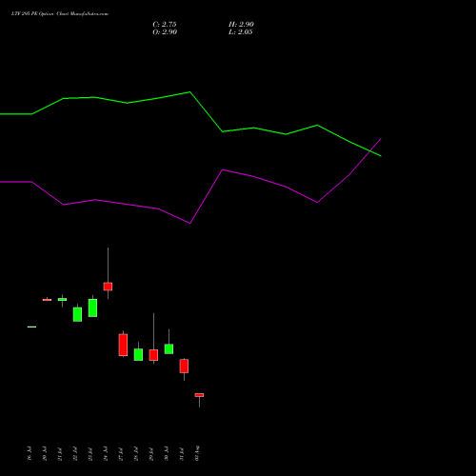Screen dimensions: 476x476
Task: Click the green candle body for 28 Jul
Action: (138, 355)
